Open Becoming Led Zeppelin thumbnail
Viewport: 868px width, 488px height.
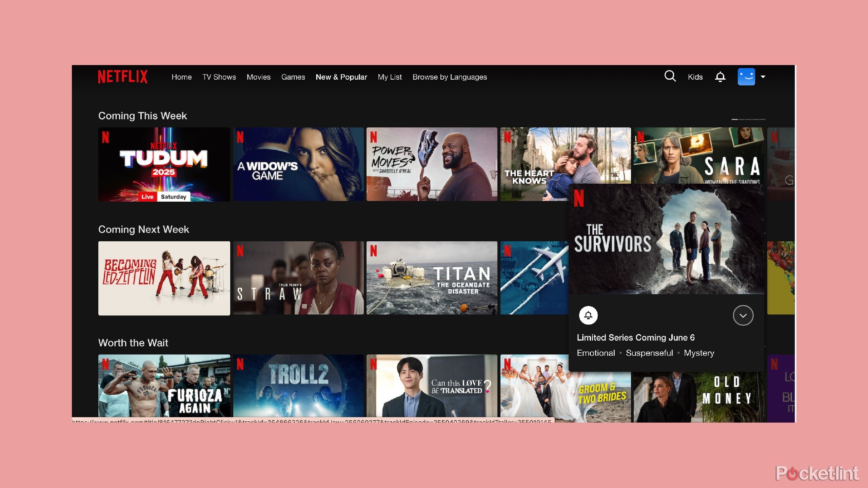tap(164, 278)
